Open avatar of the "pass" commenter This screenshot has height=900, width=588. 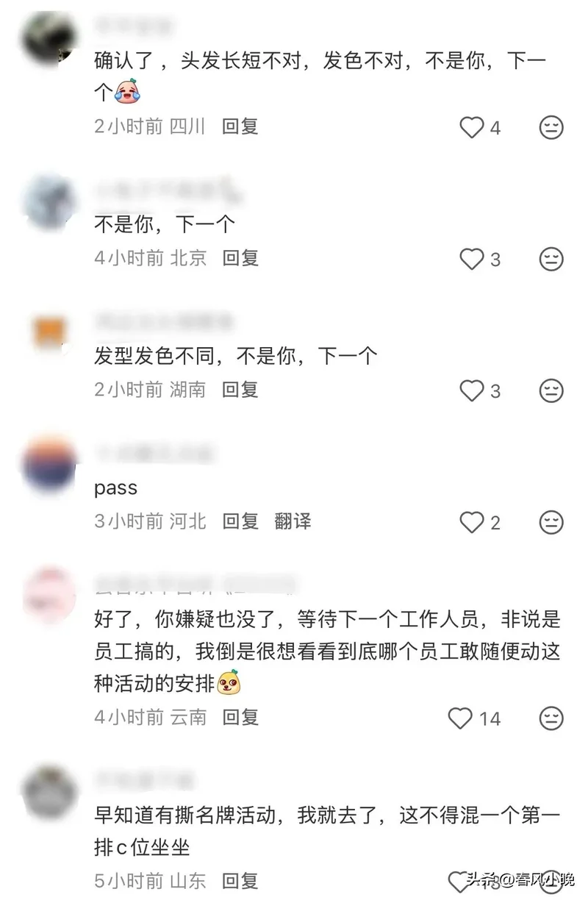point(50,465)
